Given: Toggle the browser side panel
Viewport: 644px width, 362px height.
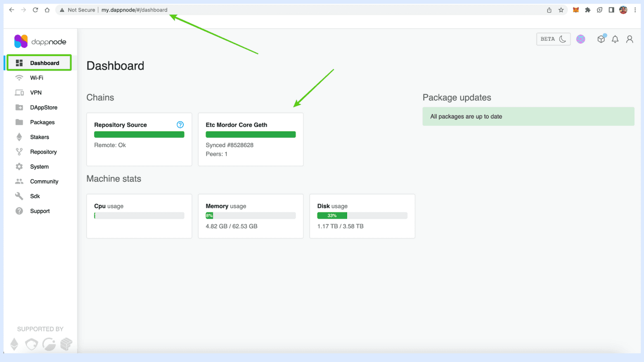Looking at the screenshot, I should coord(611,10).
